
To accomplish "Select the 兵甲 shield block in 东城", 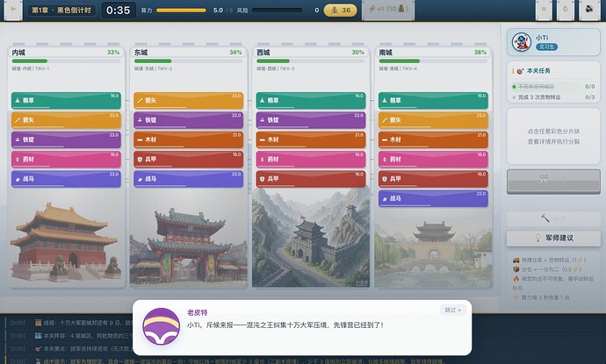I will tap(189, 160).
